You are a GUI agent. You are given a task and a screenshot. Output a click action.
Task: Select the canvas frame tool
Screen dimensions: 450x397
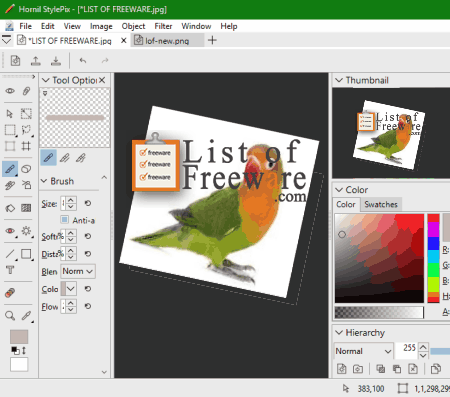pos(10,146)
